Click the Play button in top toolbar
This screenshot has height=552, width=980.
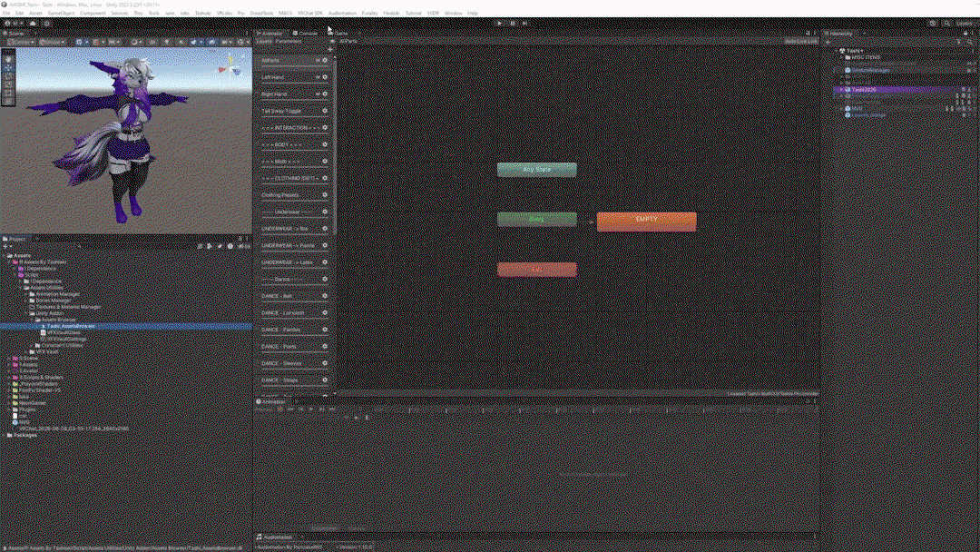coord(499,23)
